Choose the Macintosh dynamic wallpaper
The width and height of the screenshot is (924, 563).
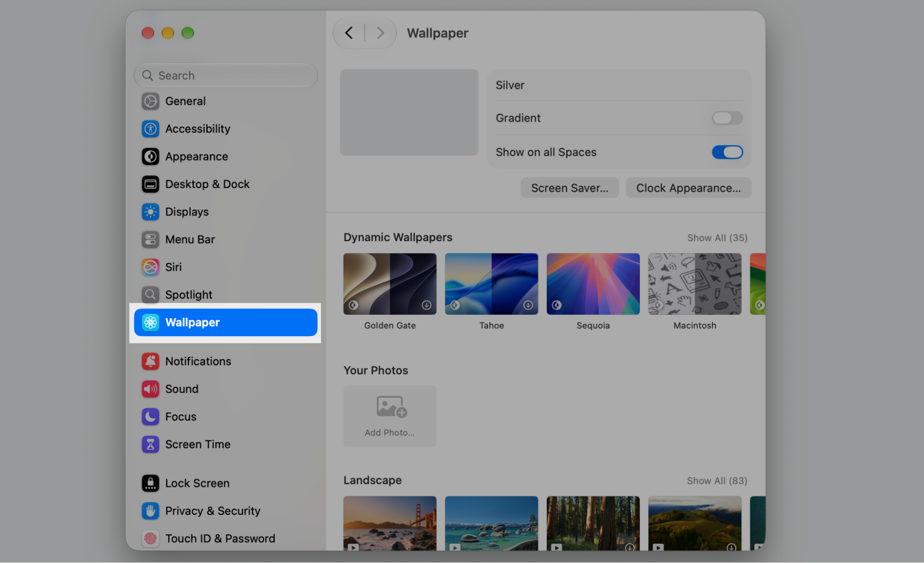(695, 284)
